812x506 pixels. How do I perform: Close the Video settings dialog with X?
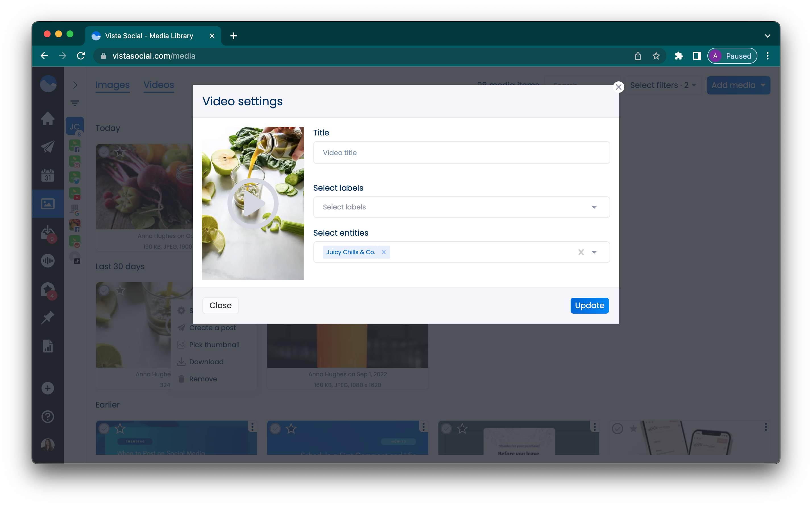pos(618,87)
